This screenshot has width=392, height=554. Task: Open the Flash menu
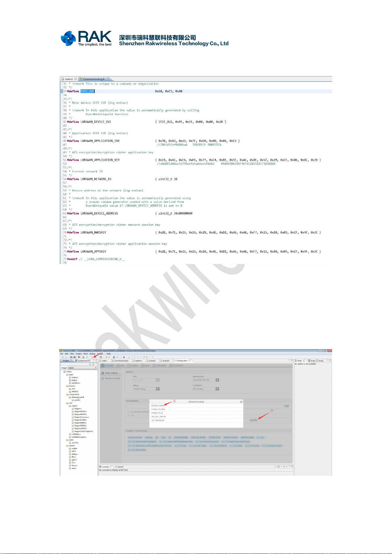coord(86,354)
